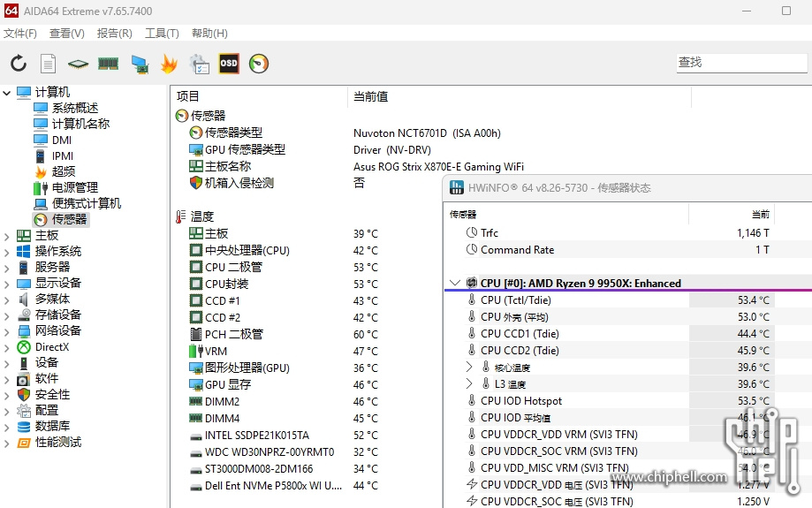Click the 安全性 shield icon

(x=24, y=395)
